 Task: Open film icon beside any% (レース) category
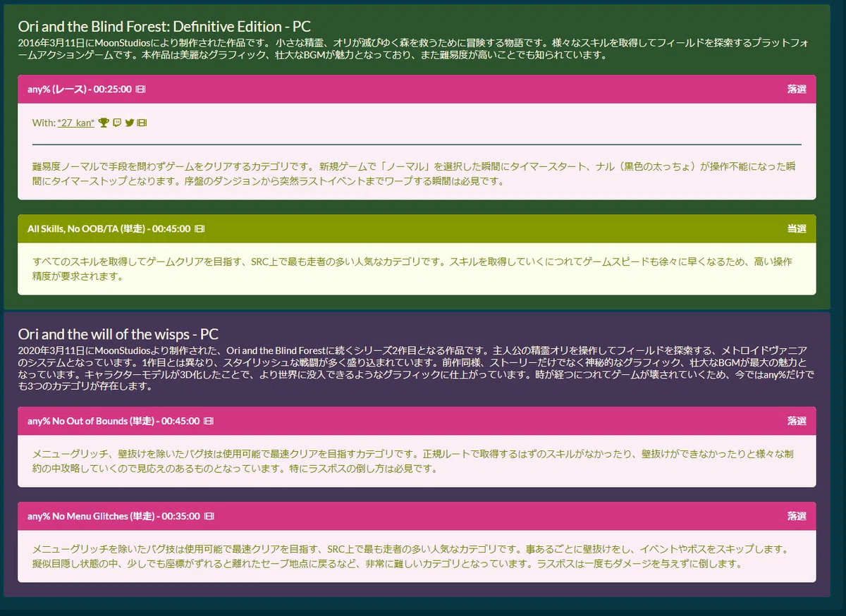click(141, 90)
